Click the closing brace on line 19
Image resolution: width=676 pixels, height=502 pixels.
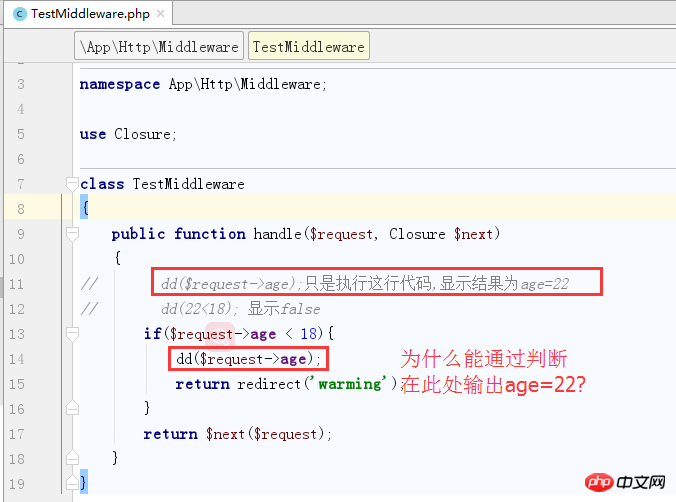pyautogui.click(x=83, y=482)
